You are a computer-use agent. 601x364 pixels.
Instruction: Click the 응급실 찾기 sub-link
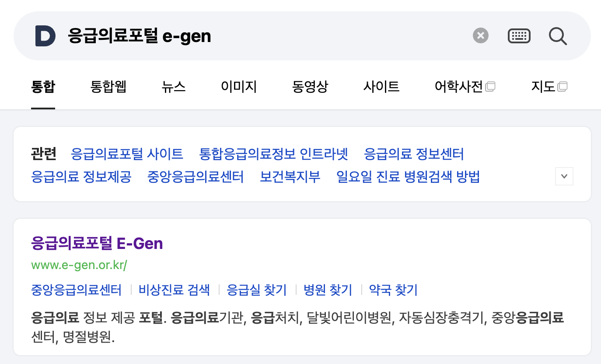[257, 290]
